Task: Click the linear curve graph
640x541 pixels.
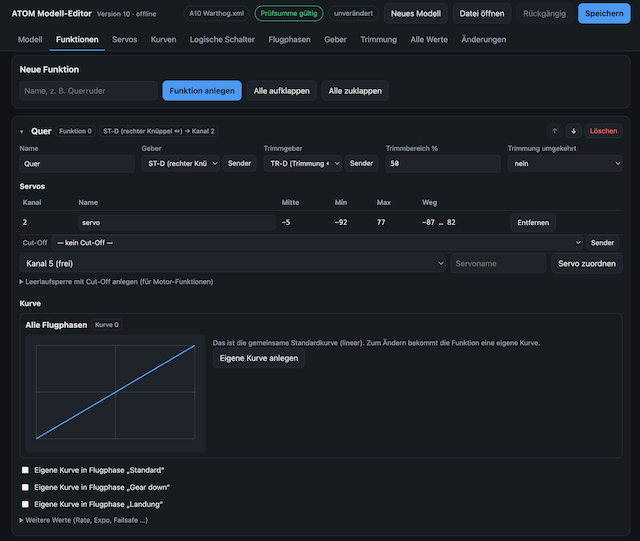Action: point(116,392)
